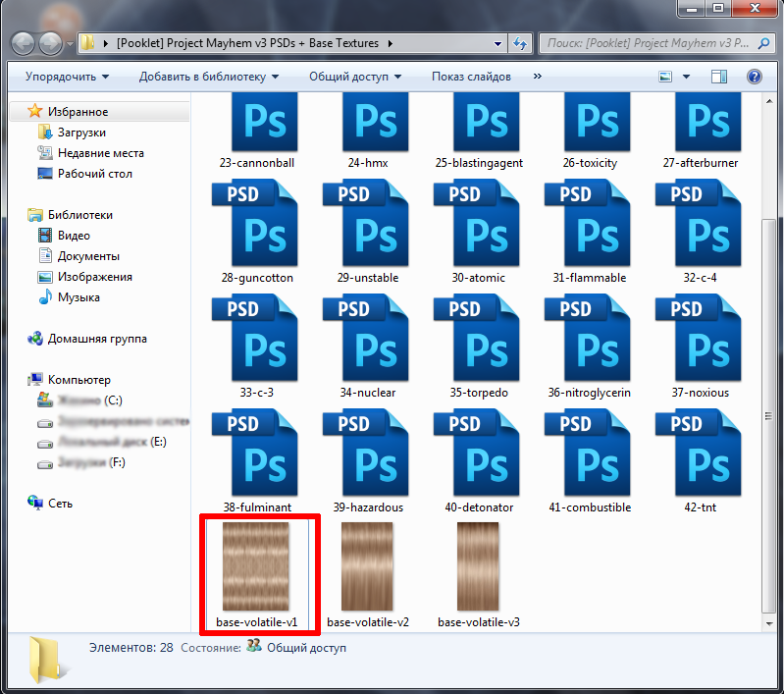The height and width of the screenshot is (694, 784).
Task: Open the Общий доступ dropdown
Action: tap(355, 77)
